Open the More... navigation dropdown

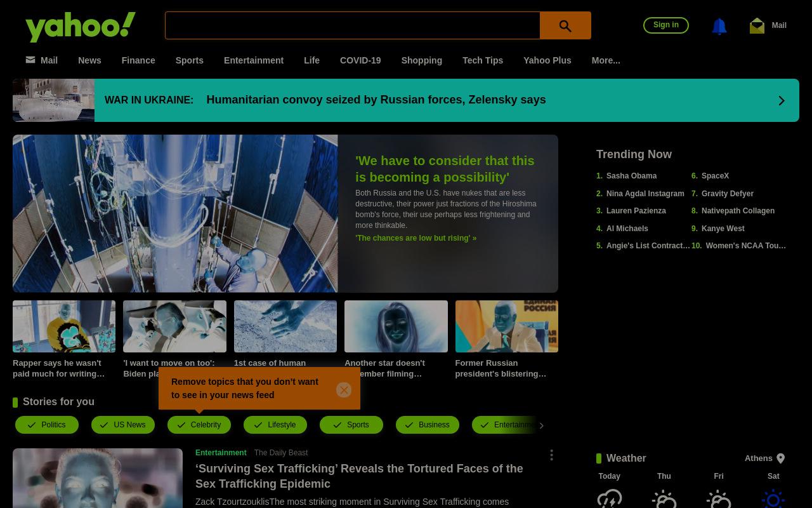coord(606,60)
